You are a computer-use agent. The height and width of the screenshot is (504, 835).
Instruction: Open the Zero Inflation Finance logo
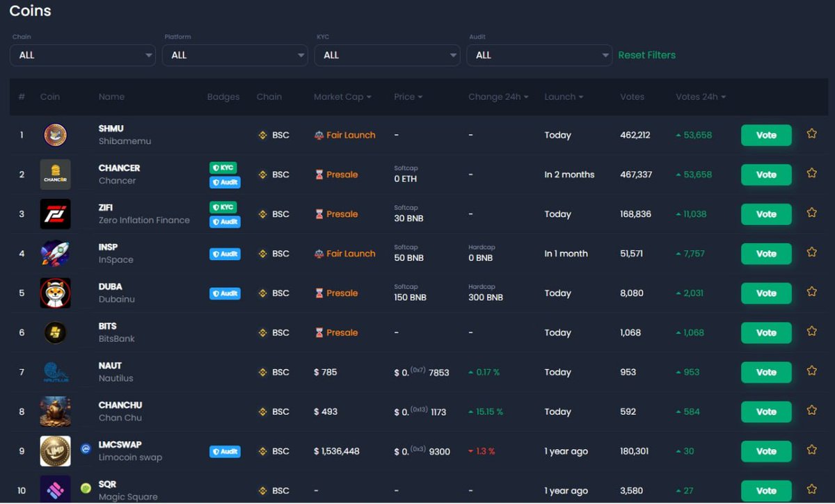click(x=55, y=214)
